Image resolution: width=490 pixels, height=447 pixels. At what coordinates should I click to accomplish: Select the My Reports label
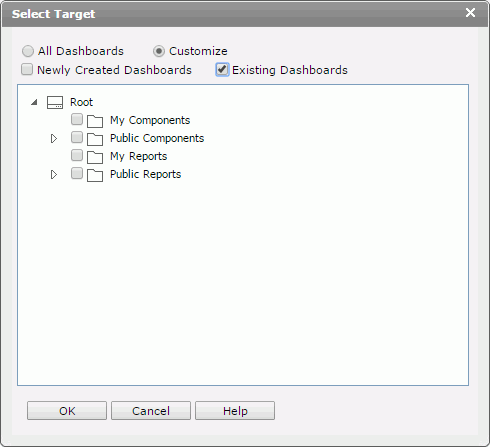tap(139, 156)
